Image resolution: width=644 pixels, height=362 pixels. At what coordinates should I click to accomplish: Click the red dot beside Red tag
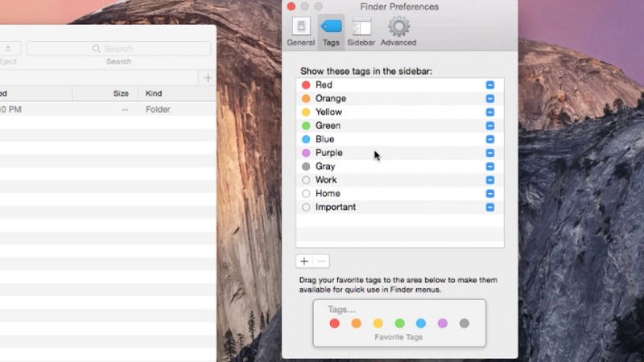coord(306,85)
